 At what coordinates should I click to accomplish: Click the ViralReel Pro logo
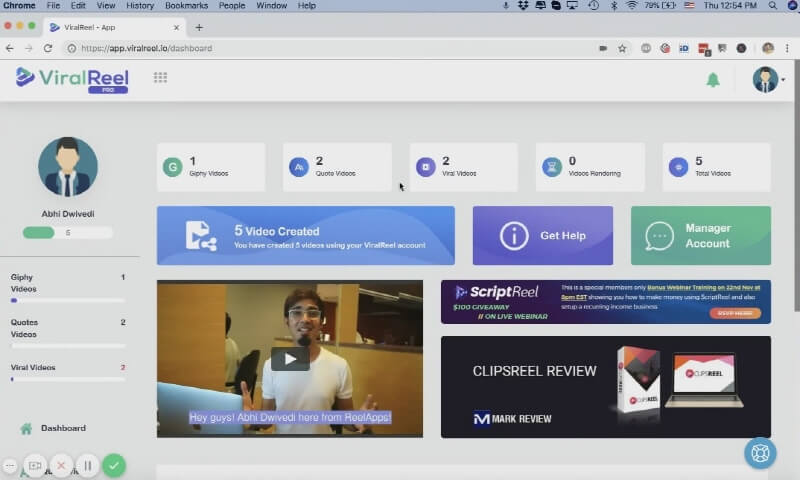[x=72, y=80]
